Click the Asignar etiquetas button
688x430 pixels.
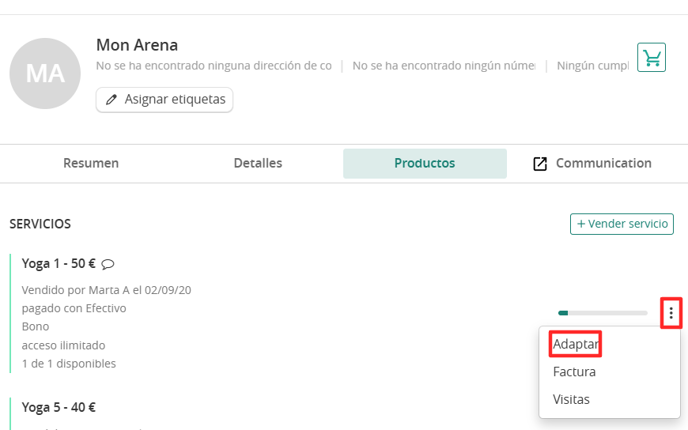tap(165, 100)
